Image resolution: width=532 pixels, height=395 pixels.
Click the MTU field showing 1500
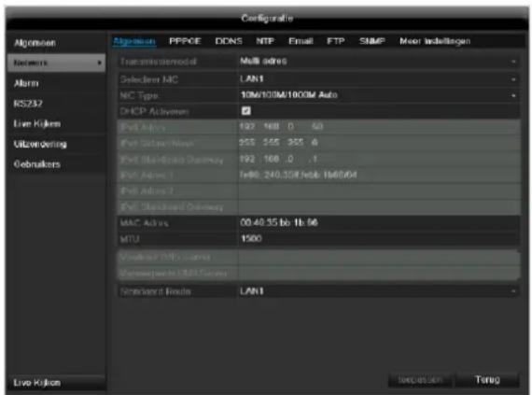(379, 238)
